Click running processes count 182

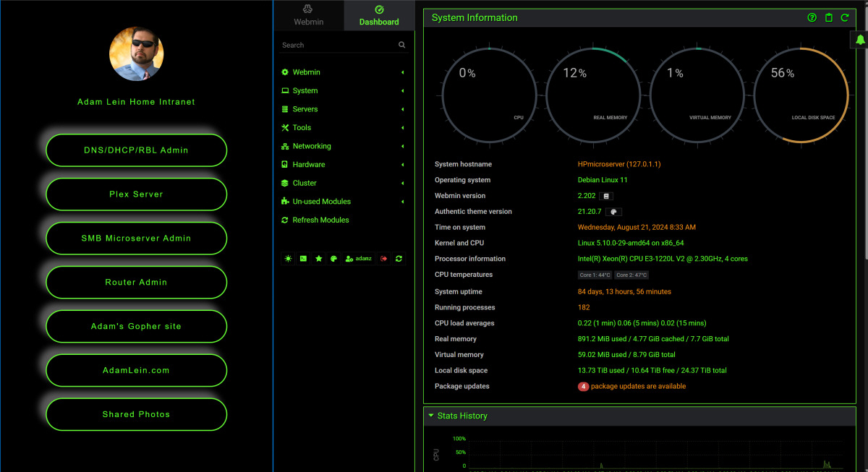tap(584, 308)
